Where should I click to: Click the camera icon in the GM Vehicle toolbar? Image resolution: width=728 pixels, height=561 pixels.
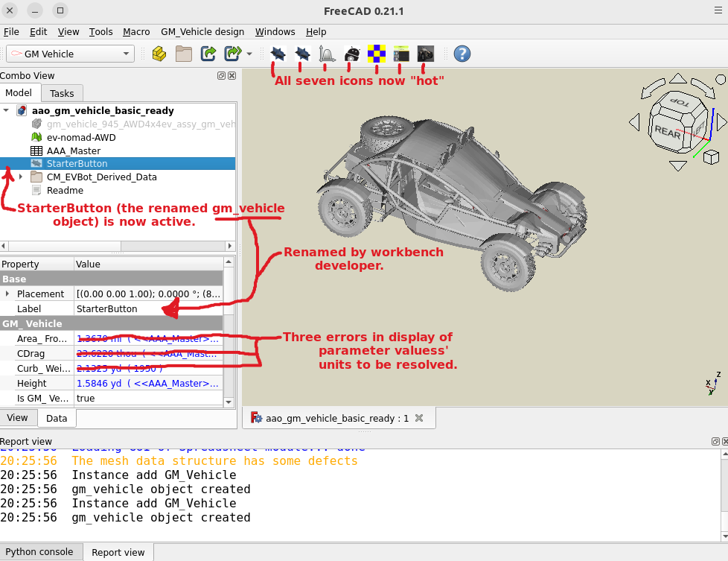(425, 54)
